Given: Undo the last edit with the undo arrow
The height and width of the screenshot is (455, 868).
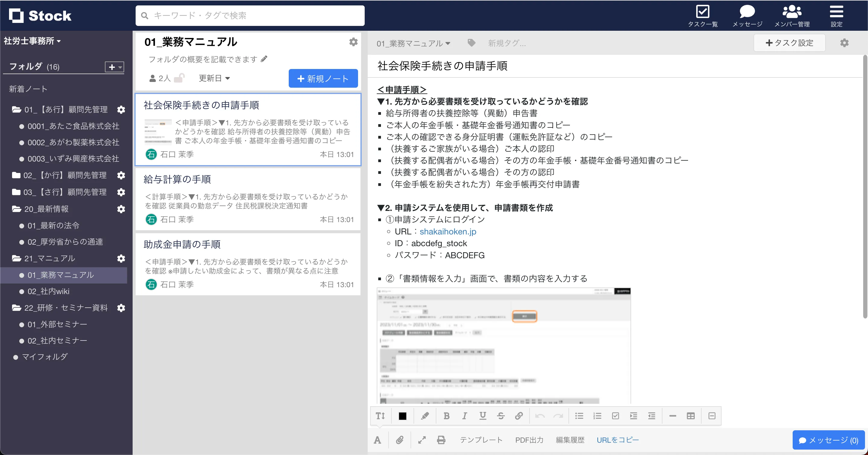Looking at the screenshot, I should click(540, 416).
